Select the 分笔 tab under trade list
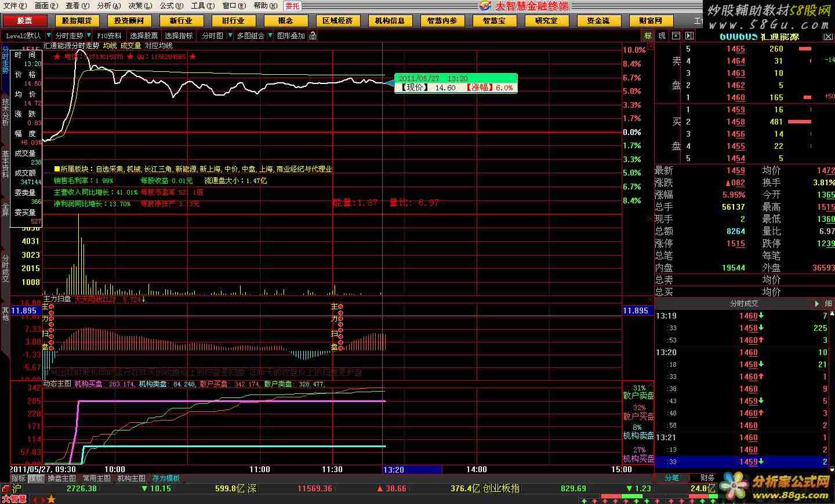This screenshot has height=504, width=835. 672,478
